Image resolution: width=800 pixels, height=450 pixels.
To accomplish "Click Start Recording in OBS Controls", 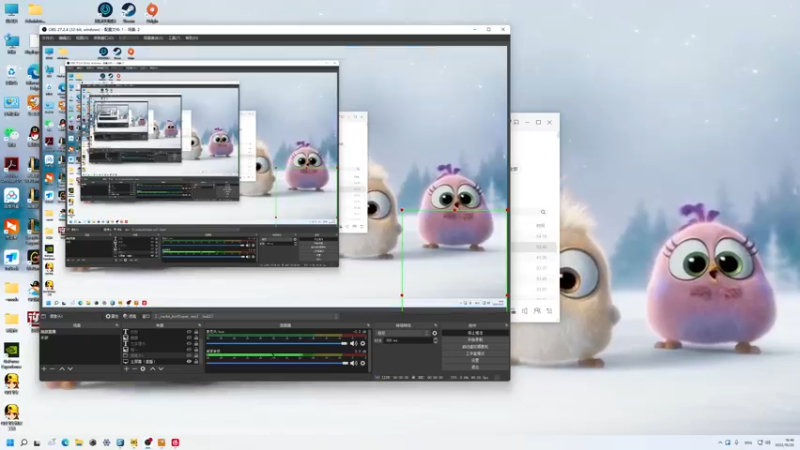I will (x=475, y=339).
